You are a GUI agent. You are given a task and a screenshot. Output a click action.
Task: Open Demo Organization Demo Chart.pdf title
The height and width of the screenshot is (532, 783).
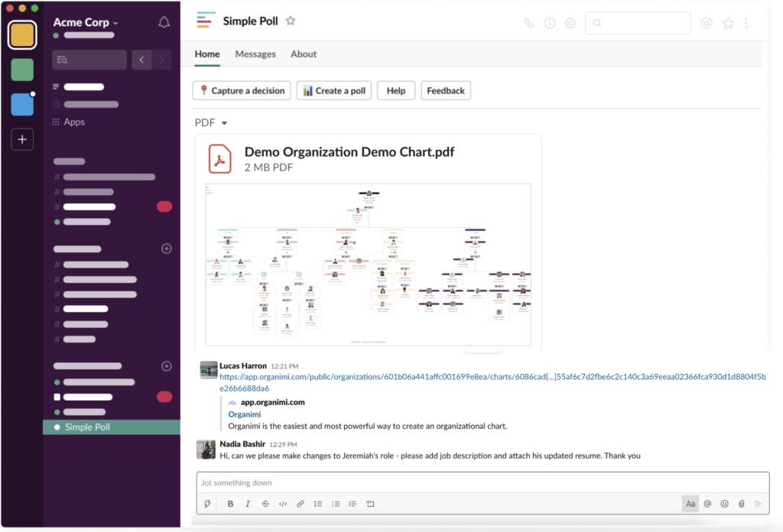point(349,151)
